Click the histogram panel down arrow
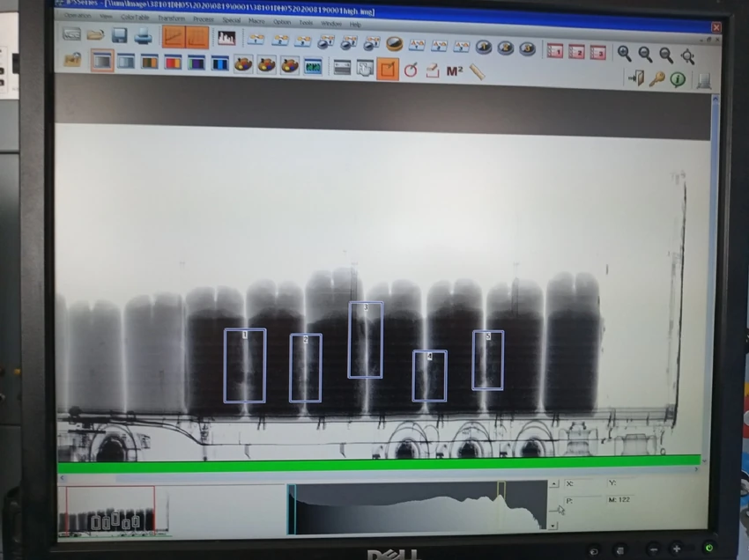 (x=553, y=526)
